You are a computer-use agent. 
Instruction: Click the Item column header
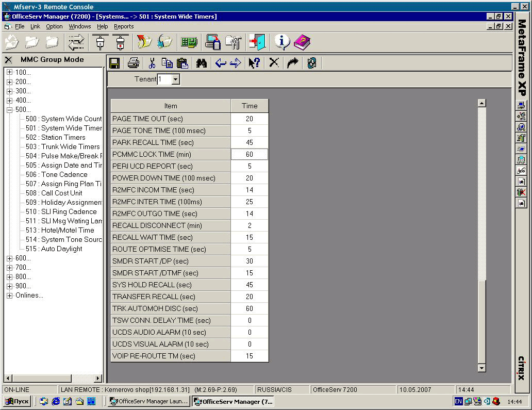coord(171,106)
